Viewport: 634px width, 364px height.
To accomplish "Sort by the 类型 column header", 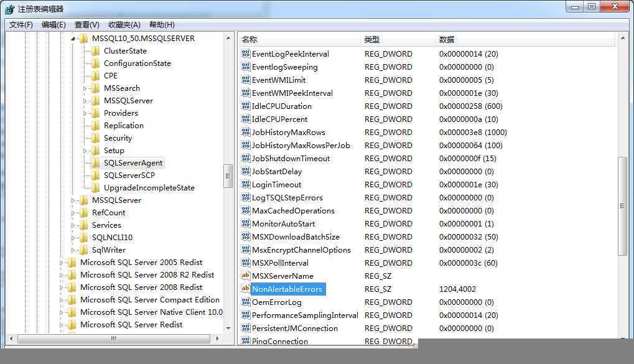I will (398, 40).
